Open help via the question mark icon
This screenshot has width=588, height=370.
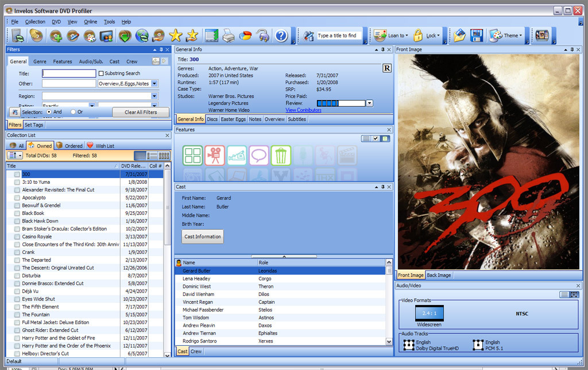(281, 36)
